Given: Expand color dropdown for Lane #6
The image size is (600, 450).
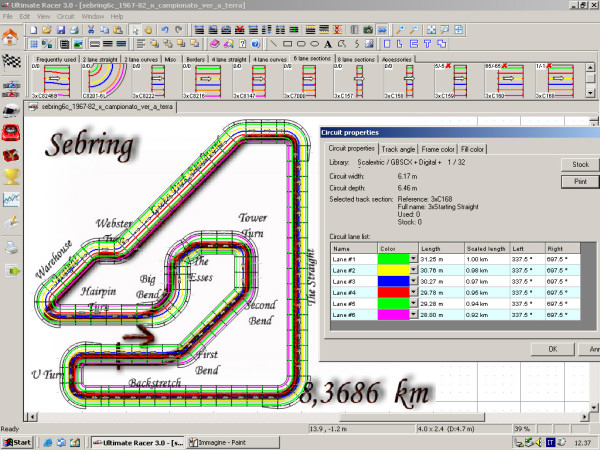Looking at the screenshot, I should point(413,314).
